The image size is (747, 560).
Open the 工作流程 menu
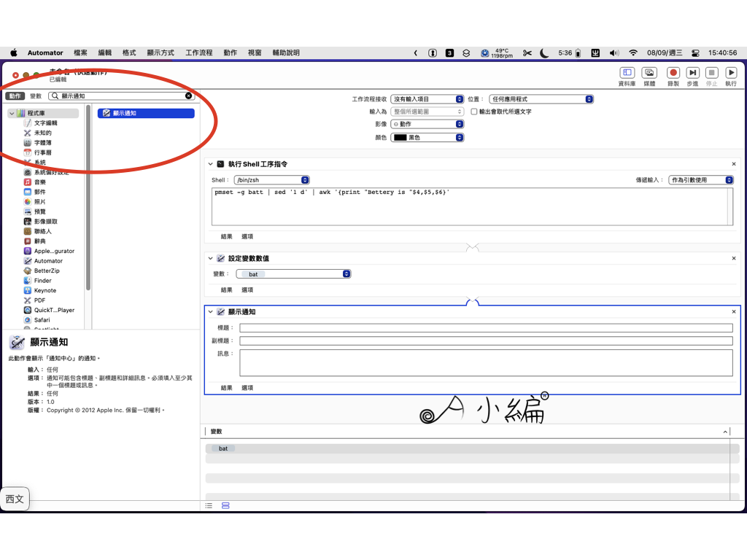pos(199,52)
